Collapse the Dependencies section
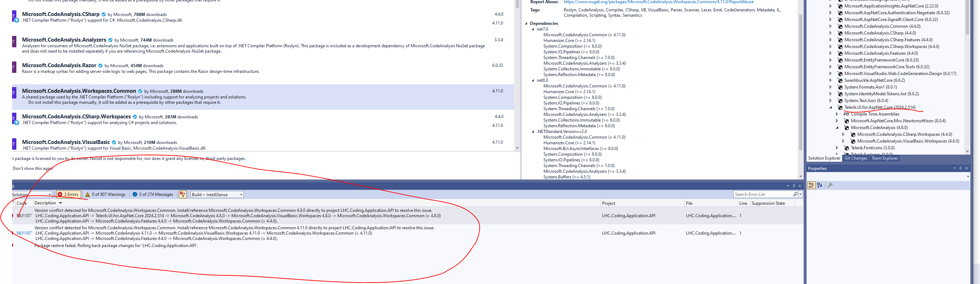This screenshot has height=284, width=980. (x=526, y=23)
